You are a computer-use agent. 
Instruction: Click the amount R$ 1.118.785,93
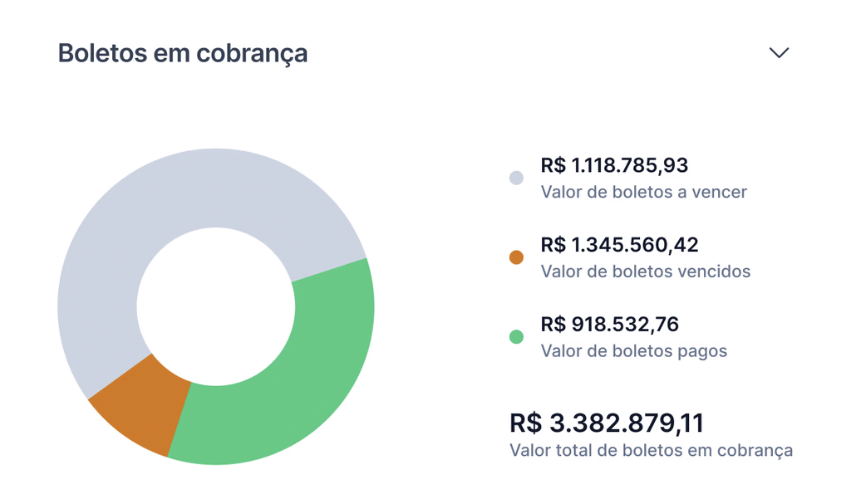point(614,165)
